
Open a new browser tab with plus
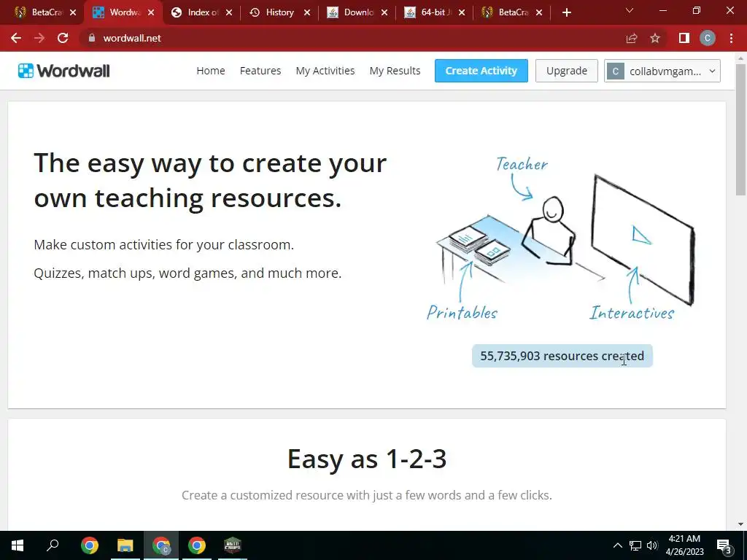[x=566, y=12]
